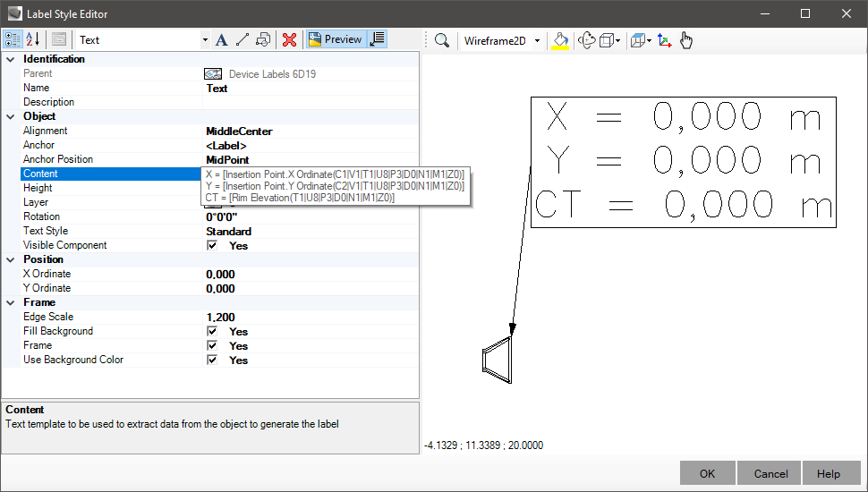Click the Device Labels 6D19 parent icon
Image resolution: width=868 pixels, height=492 pixels.
coord(213,73)
